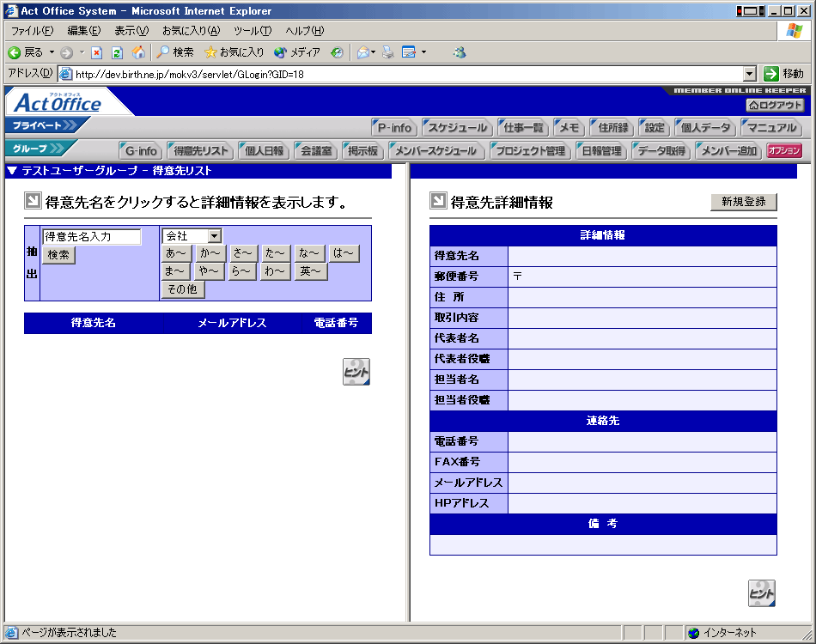Click the 得意先名入力 text field
The image size is (816, 644).
pos(91,237)
